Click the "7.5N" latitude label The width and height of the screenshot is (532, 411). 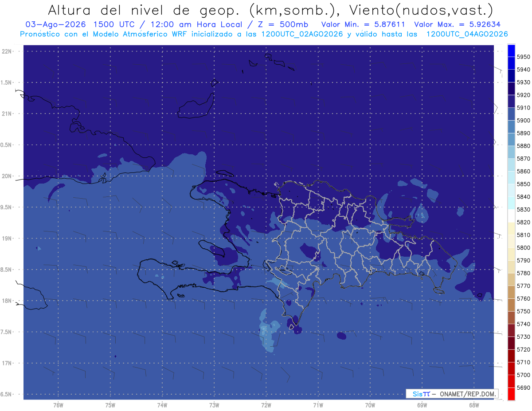(6, 332)
